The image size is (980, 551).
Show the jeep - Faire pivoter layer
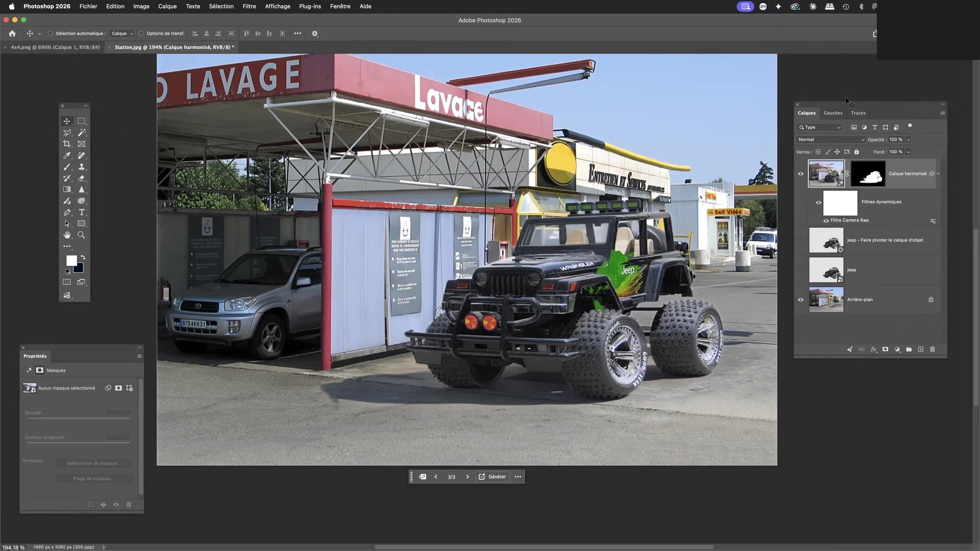(x=801, y=240)
